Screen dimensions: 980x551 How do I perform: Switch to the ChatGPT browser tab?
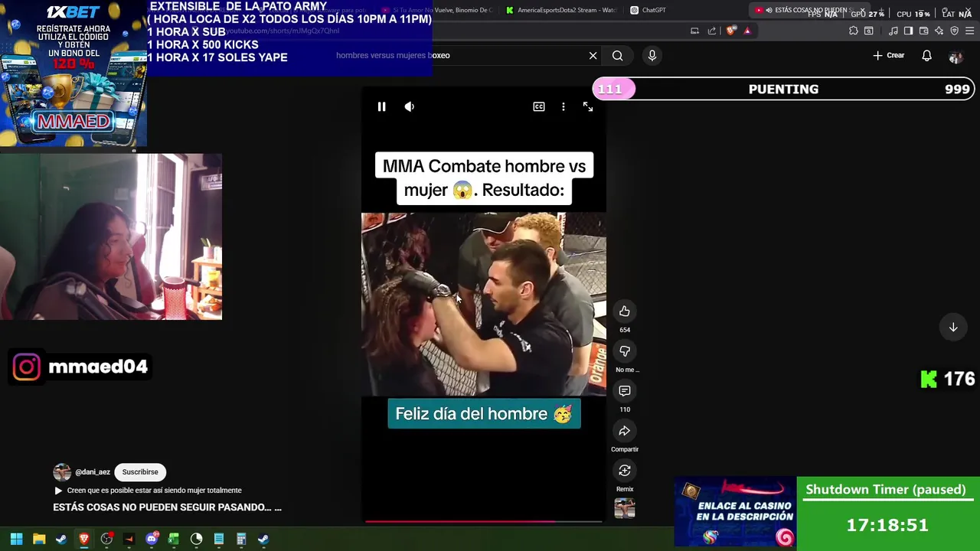click(x=649, y=11)
